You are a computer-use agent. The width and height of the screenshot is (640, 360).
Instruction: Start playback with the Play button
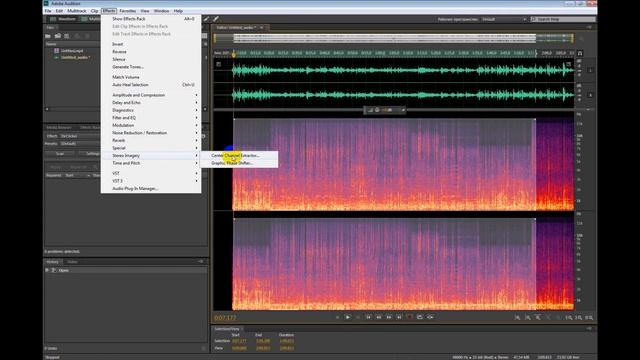click(348, 317)
